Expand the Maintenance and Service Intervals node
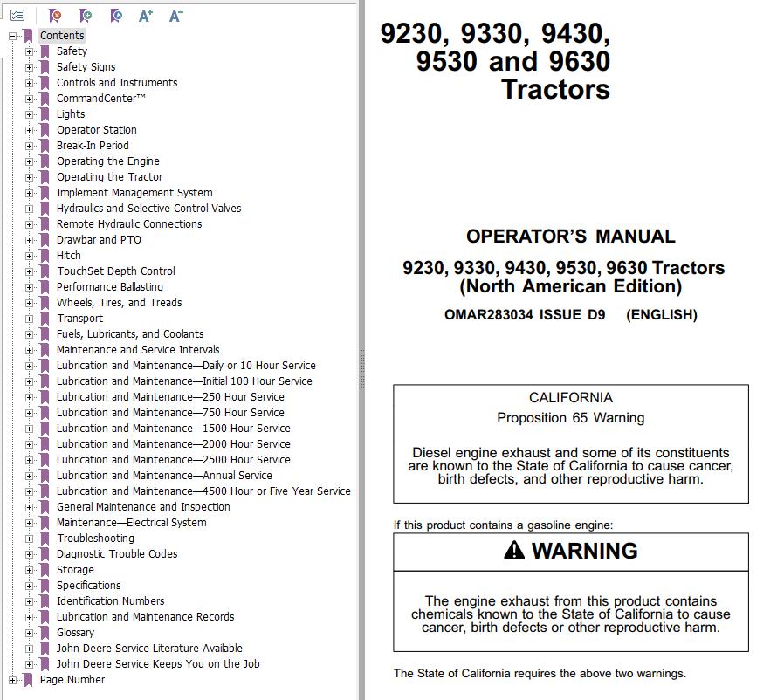The width and height of the screenshot is (784, 700). [29, 350]
